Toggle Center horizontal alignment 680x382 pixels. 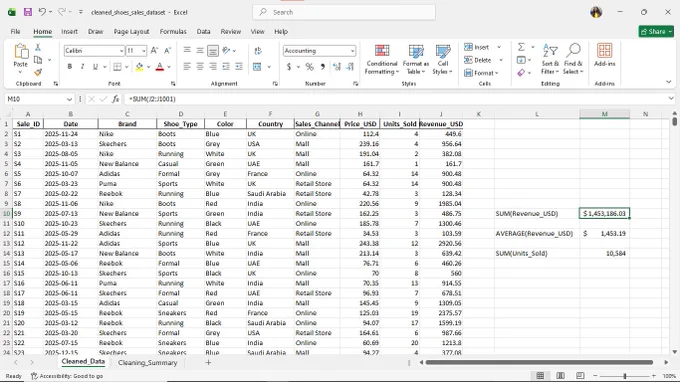(200, 67)
